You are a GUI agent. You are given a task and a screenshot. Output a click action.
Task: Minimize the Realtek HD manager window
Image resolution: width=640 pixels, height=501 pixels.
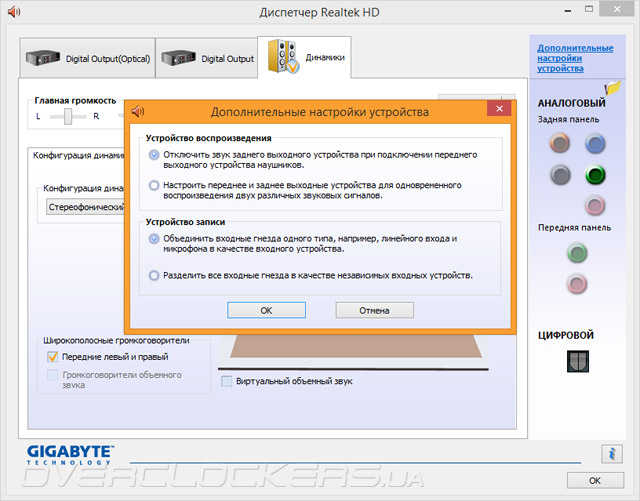coord(568,11)
